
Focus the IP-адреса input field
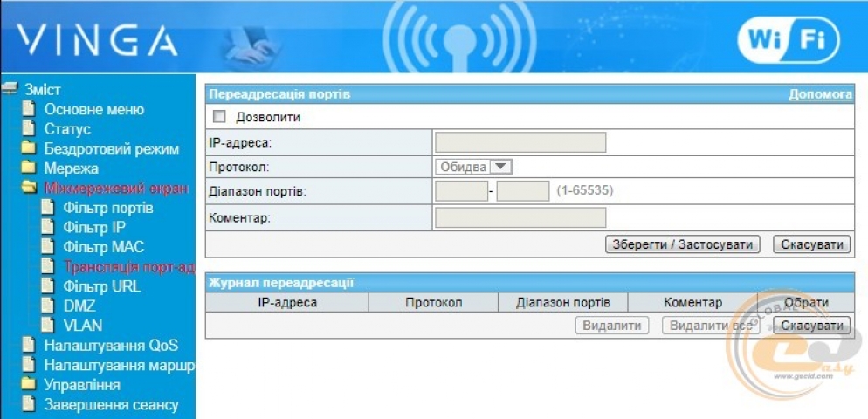520,142
